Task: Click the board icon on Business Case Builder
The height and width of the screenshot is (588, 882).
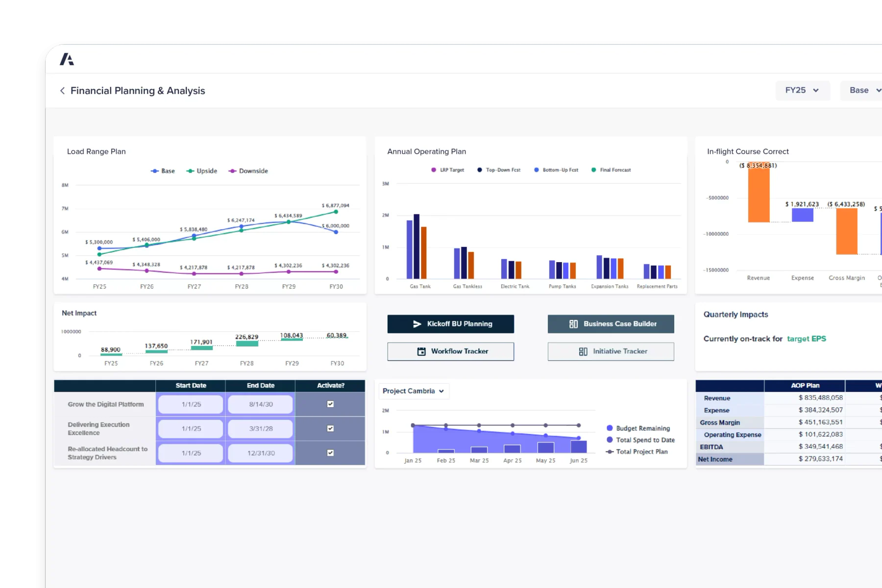Action: (573, 324)
